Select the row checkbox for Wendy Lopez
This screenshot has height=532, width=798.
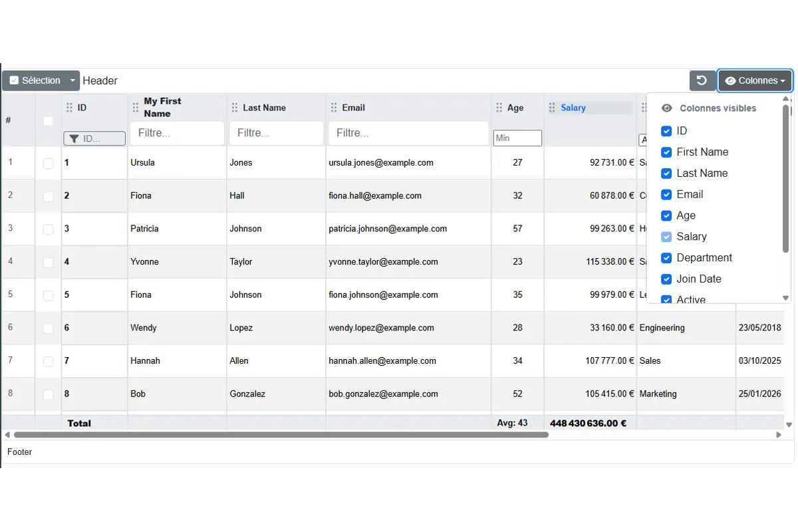tap(48, 328)
